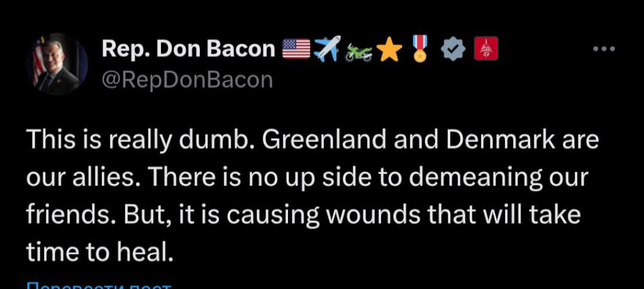The height and width of the screenshot is (289, 644).
Task: Click the @RepDonBacon handle
Action: pyautogui.click(x=187, y=80)
